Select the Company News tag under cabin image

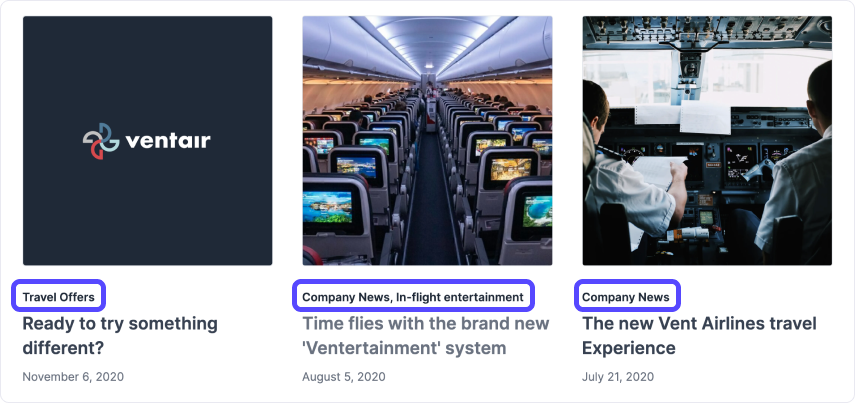(346, 297)
